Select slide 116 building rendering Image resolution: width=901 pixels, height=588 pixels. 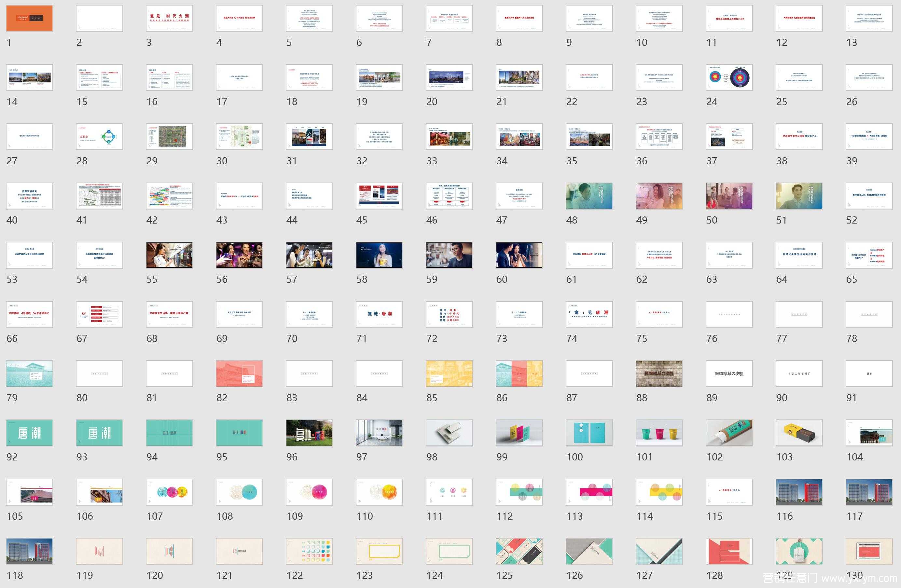[799, 492]
